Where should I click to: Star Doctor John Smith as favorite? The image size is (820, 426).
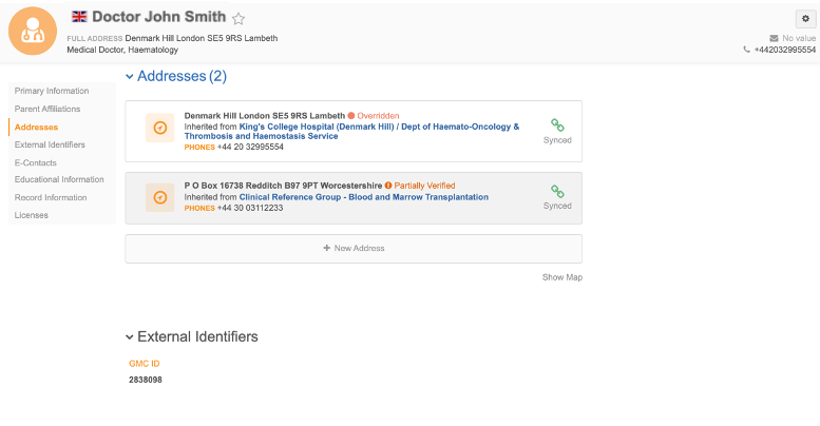pos(238,18)
